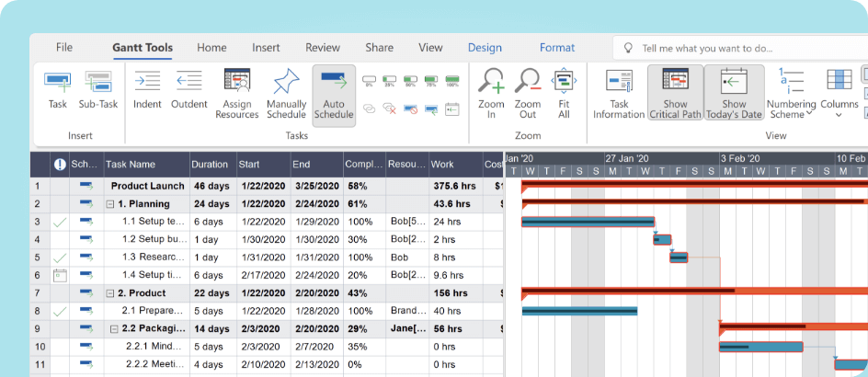Click the 2.2.1 Mind task Gantt bar

761,347
